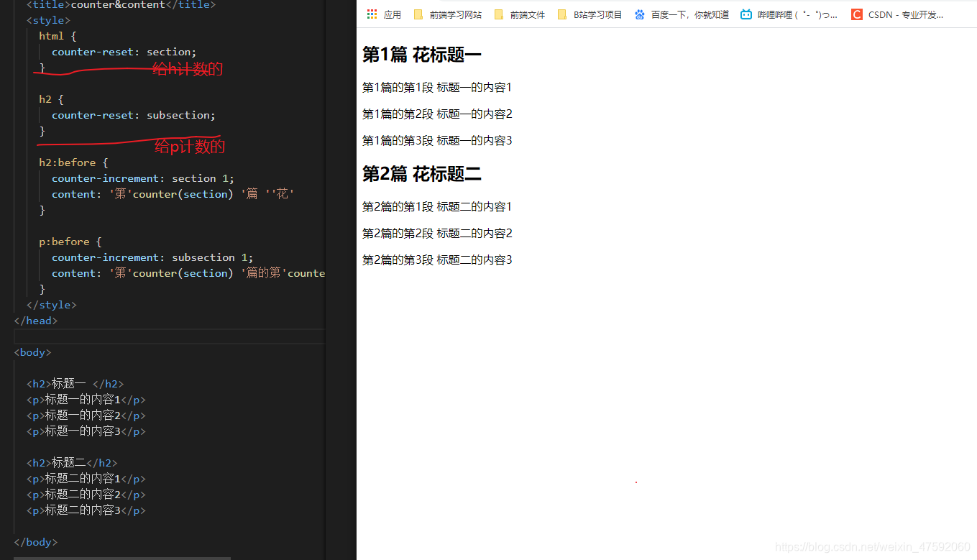Click the 'p:before {' selector line
The height and width of the screenshot is (560, 977).
[x=70, y=242]
